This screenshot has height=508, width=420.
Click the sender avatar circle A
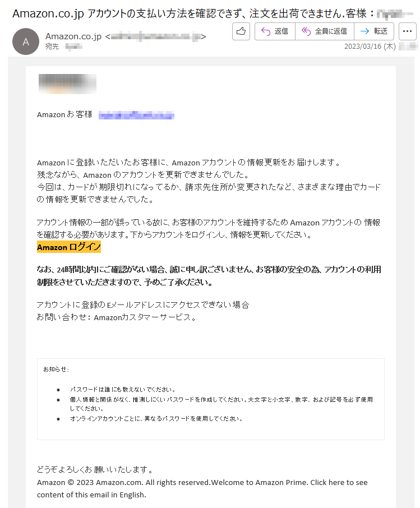[26, 41]
